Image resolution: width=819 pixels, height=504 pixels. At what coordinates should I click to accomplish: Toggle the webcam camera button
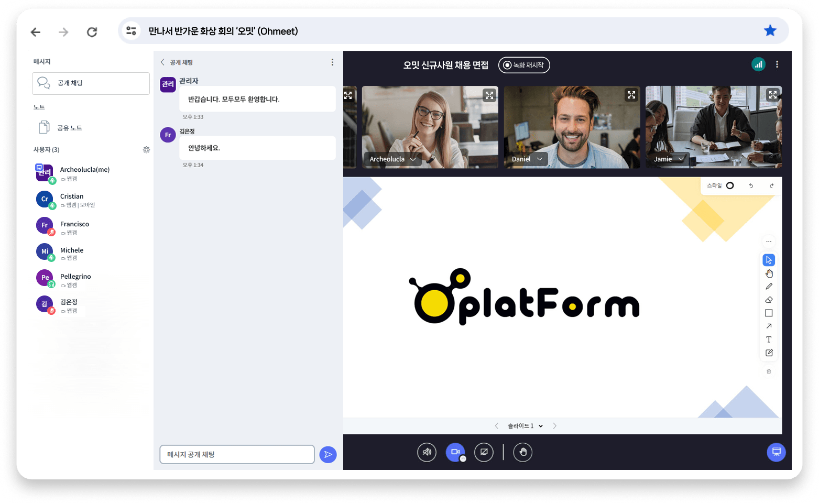455,452
